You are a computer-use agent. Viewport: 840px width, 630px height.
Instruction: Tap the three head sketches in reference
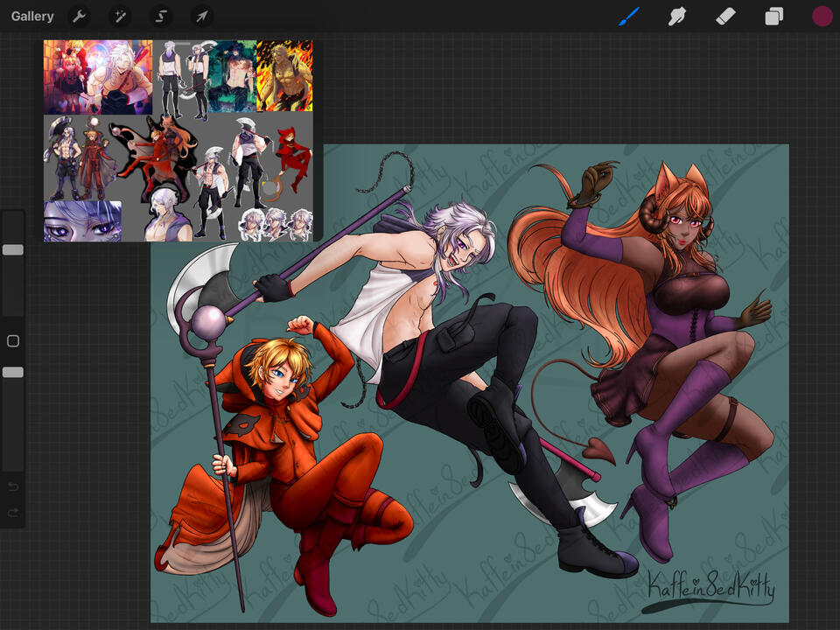[x=276, y=225]
